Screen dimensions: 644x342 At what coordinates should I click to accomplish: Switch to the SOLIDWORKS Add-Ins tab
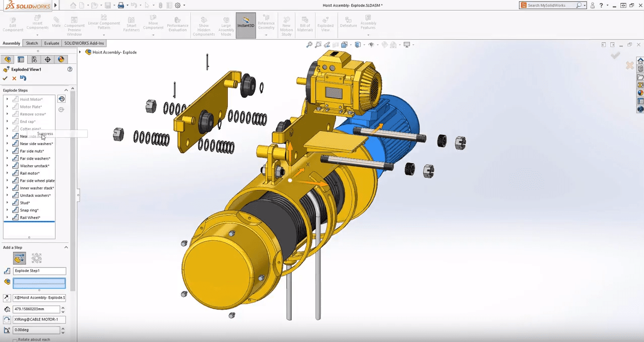pos(84,43)
